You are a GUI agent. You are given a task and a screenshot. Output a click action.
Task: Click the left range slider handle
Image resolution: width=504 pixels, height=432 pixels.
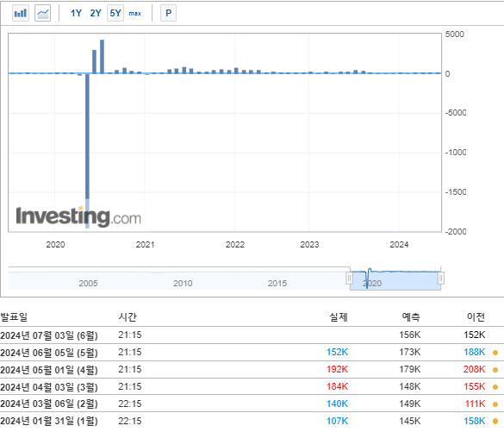pos(350,278)
